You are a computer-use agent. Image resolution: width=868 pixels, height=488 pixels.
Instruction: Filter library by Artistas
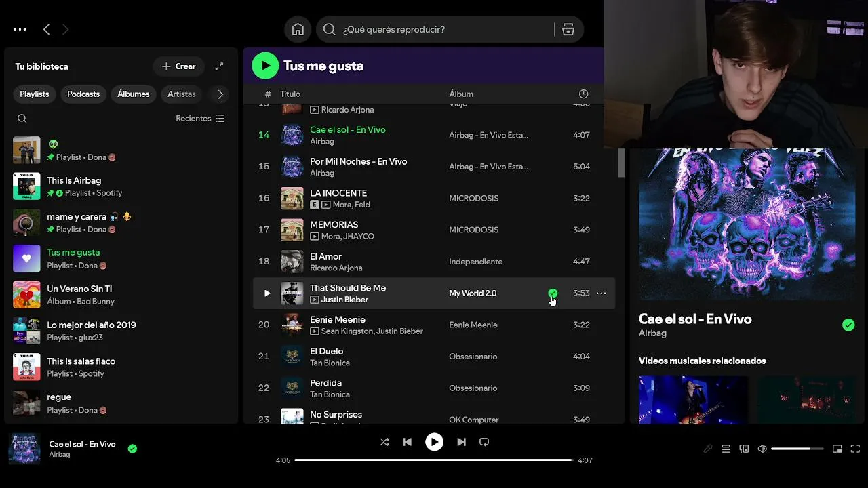pyautogui.click(x=182, y=94)
